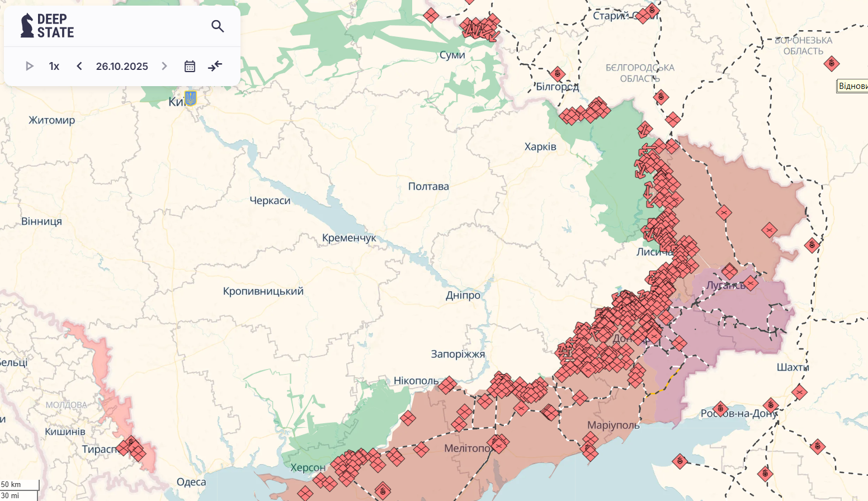
Task: Click the Харків city label
Action: pyautogui.click(x=540, y=147)
